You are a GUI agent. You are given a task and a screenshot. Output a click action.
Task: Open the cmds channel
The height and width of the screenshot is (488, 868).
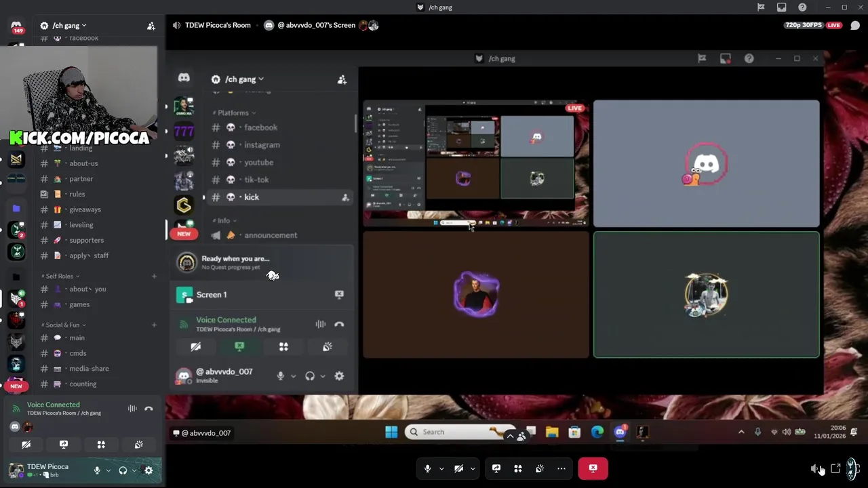(77, 353)
